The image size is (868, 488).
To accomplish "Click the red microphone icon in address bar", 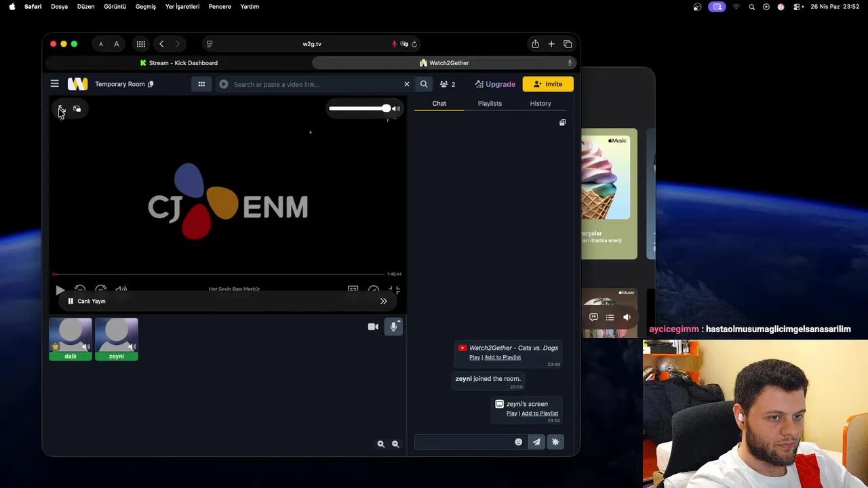I will [x=394, y=44].
